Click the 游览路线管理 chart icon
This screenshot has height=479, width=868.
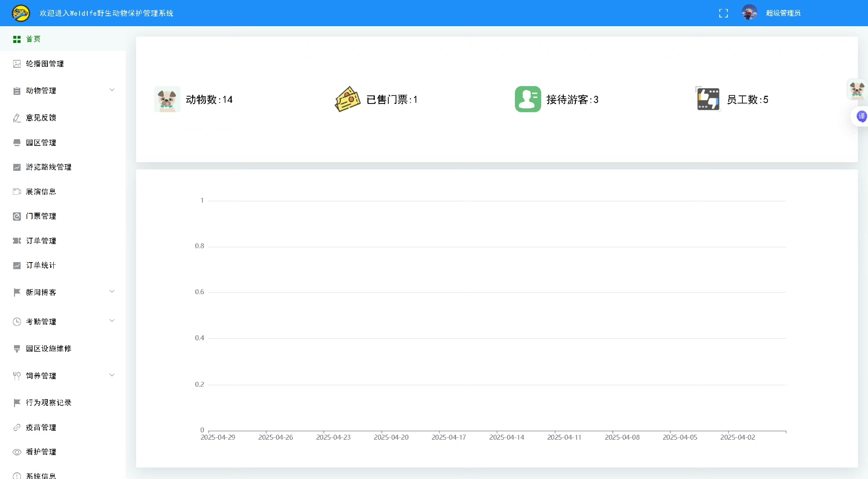(x=17, y=167)
